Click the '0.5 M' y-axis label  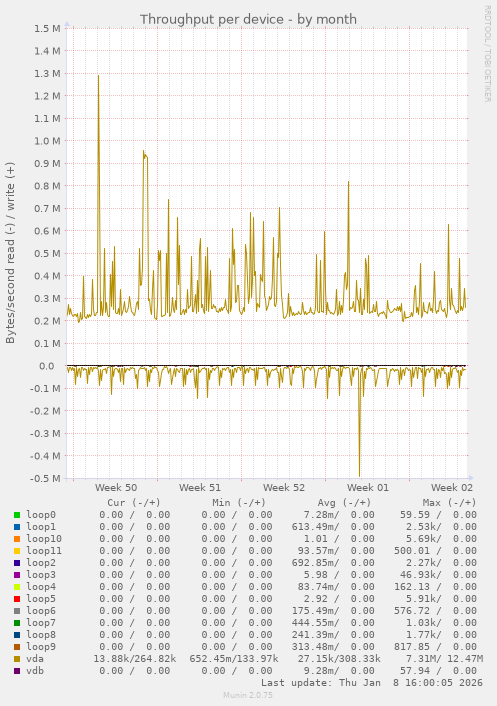47,253
